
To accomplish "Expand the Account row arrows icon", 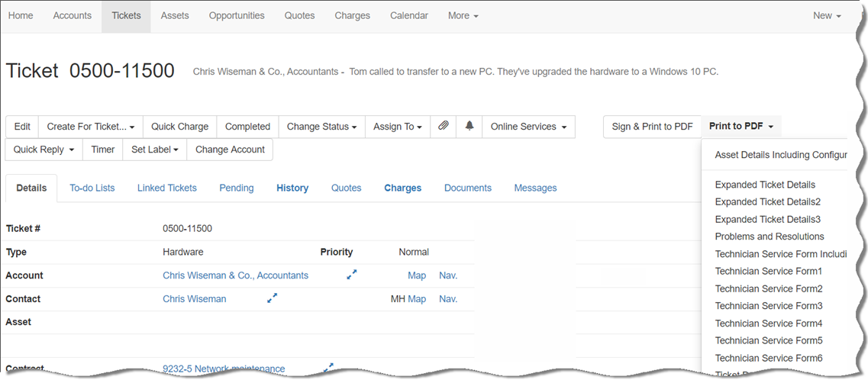I will coord(352,275).
